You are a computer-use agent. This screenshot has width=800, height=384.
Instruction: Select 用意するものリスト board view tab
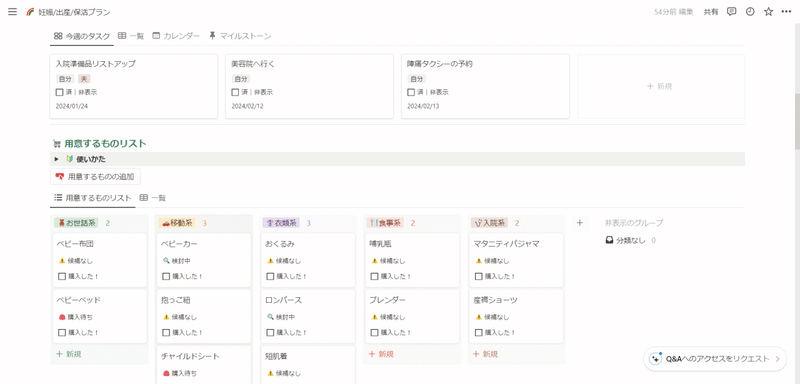[93, 198]
